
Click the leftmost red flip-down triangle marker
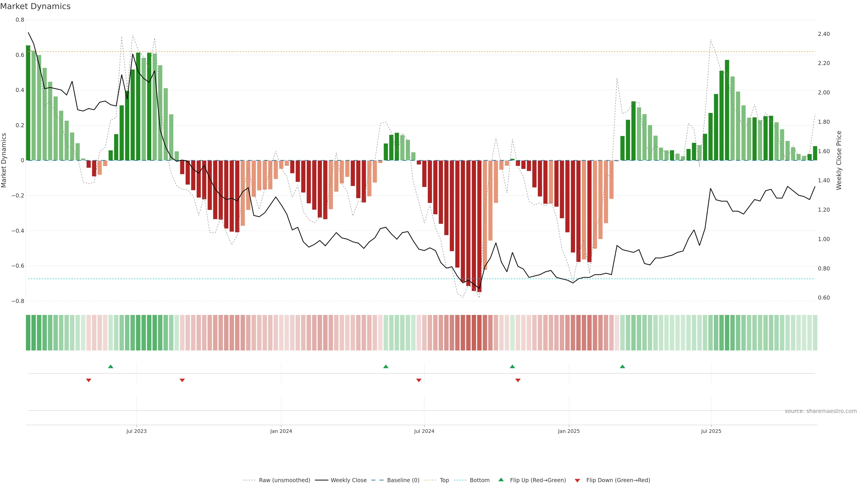pyautogui.click(x=89, y=380)
